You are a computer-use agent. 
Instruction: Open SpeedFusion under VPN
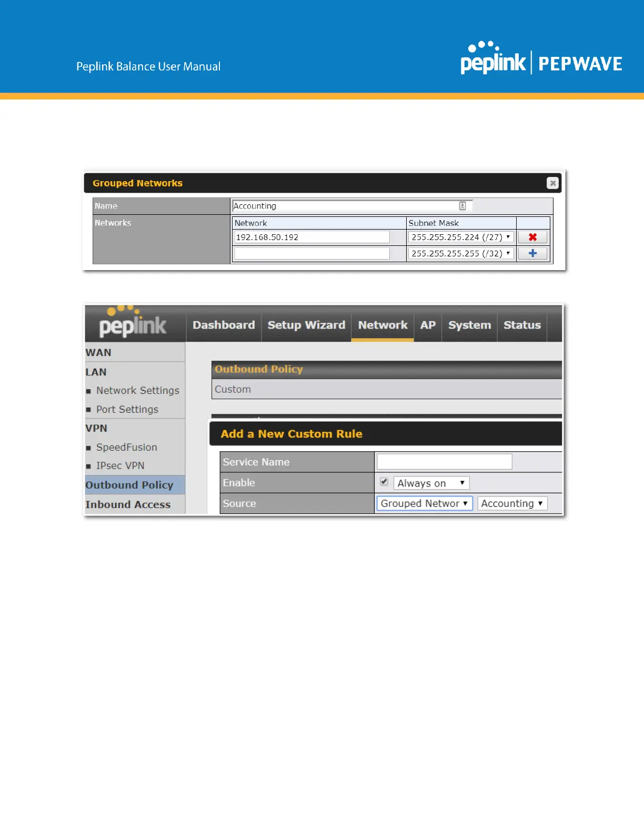pos(126,447)
